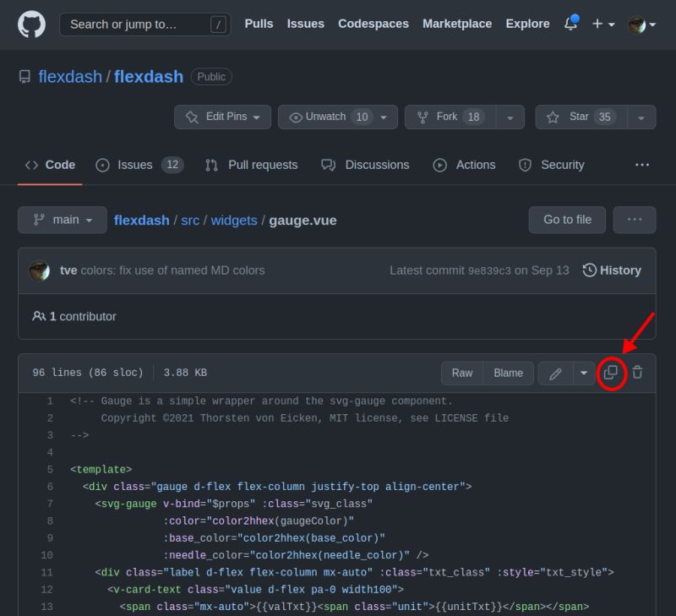Open the Blame view

click(509, 373)
